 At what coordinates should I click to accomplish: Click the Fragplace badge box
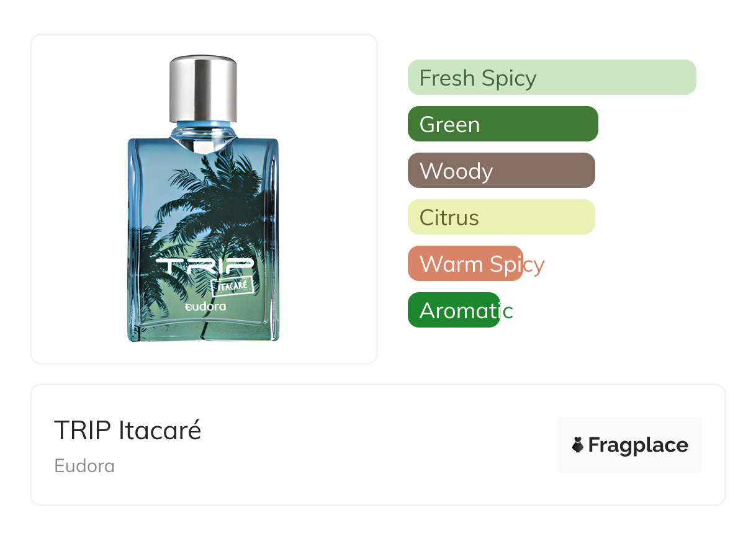point(630,445)
